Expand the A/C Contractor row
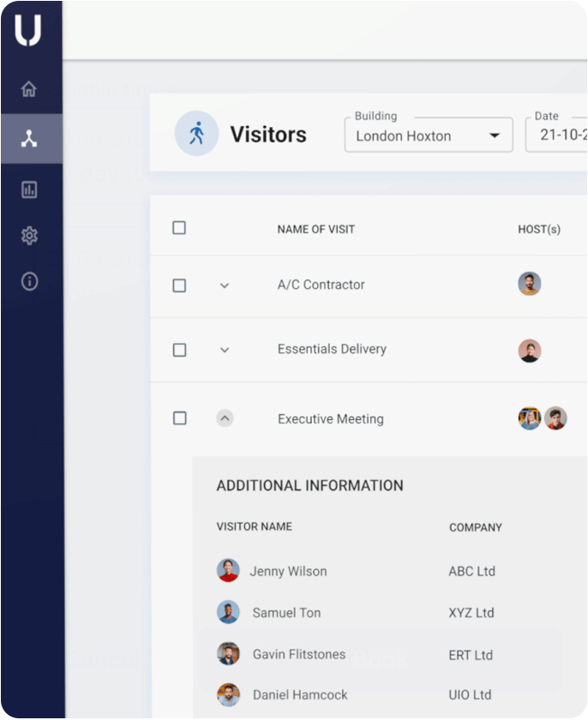The image size is (588, 720). [225, 285]
